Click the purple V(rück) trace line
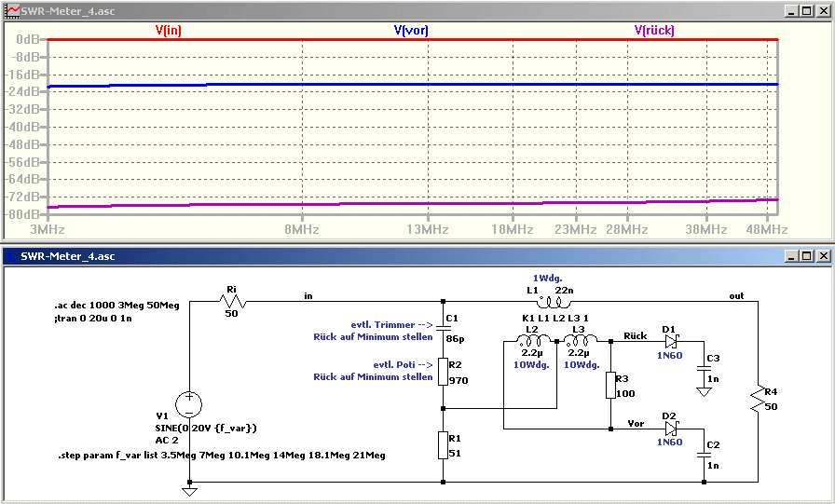This screenshot has height=504, width=835. (x=413, y=203)
